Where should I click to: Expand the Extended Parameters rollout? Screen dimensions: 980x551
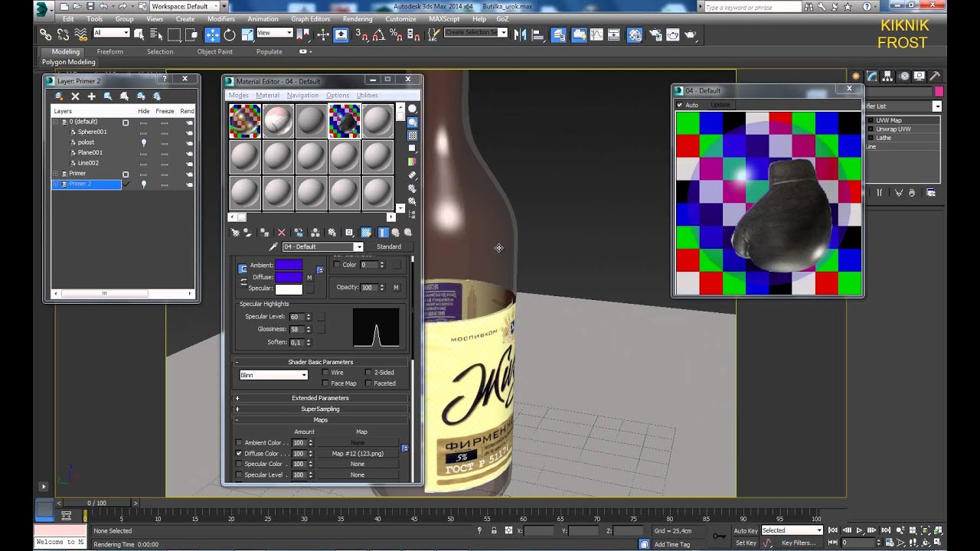tap(320, 398)
